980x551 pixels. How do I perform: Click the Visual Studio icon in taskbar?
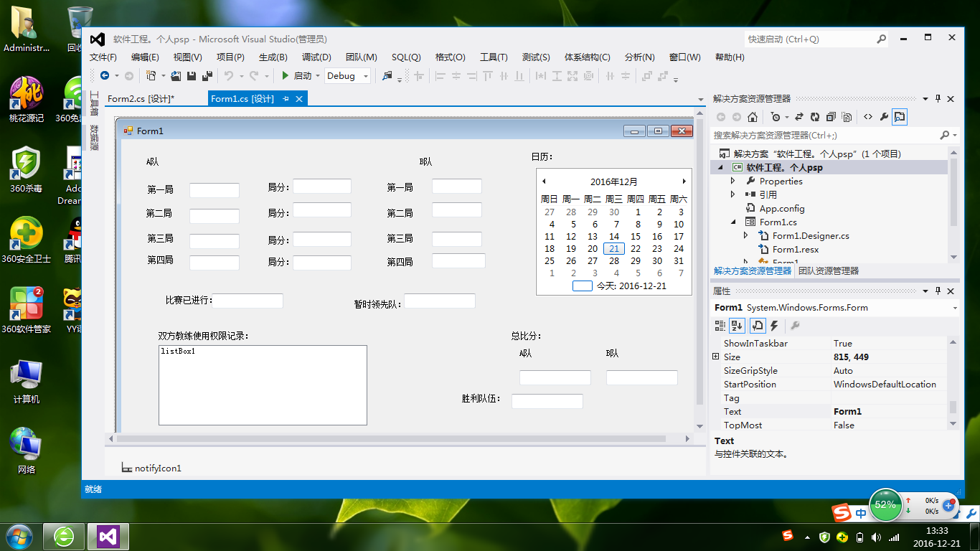[108, 537]
